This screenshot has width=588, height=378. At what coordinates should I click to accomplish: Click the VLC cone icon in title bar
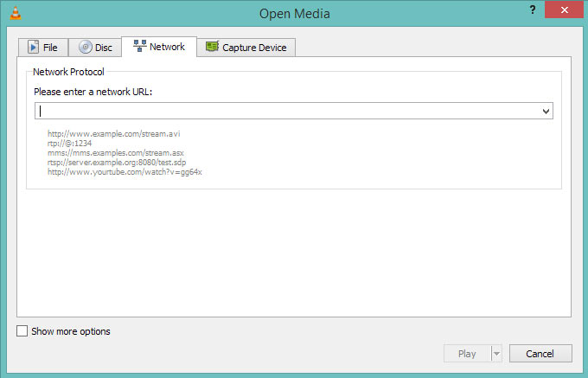point(16,13)
